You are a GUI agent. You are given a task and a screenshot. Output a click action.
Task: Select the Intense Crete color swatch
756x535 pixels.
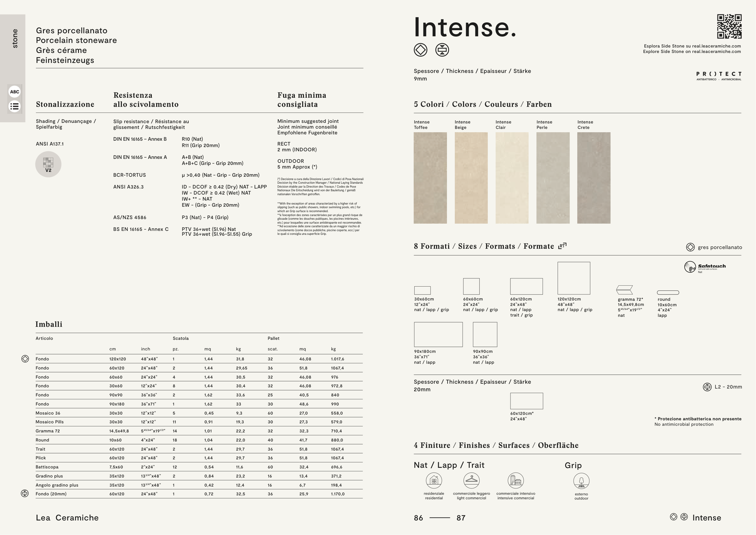click(594, 178)
